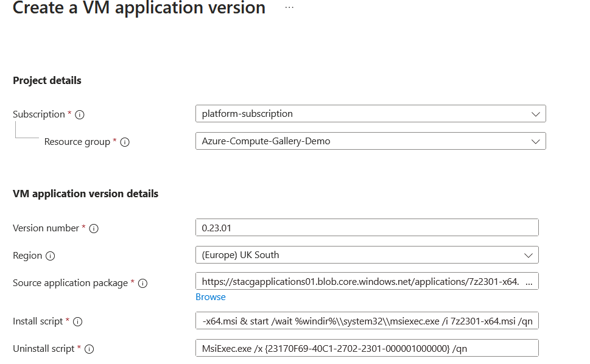The width and height of the screenshot is (590, 364).
Task: Open Source application package info icon
Action: point(142,283)
